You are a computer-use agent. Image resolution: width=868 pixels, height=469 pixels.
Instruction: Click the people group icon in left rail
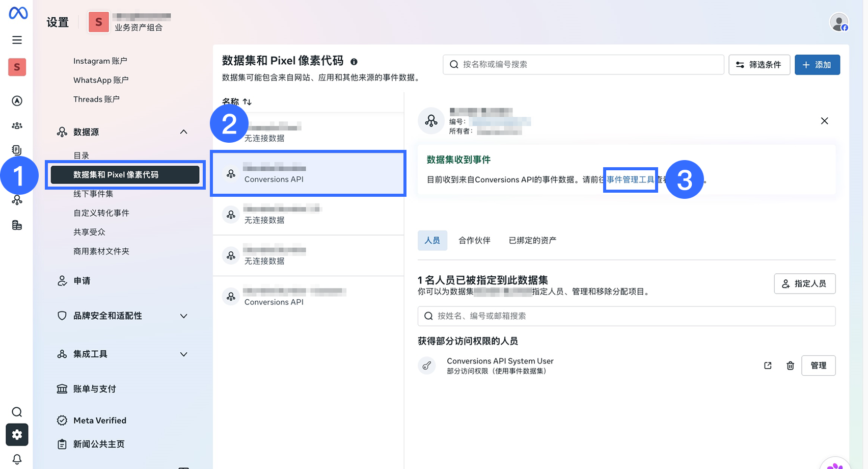(17, 125)
